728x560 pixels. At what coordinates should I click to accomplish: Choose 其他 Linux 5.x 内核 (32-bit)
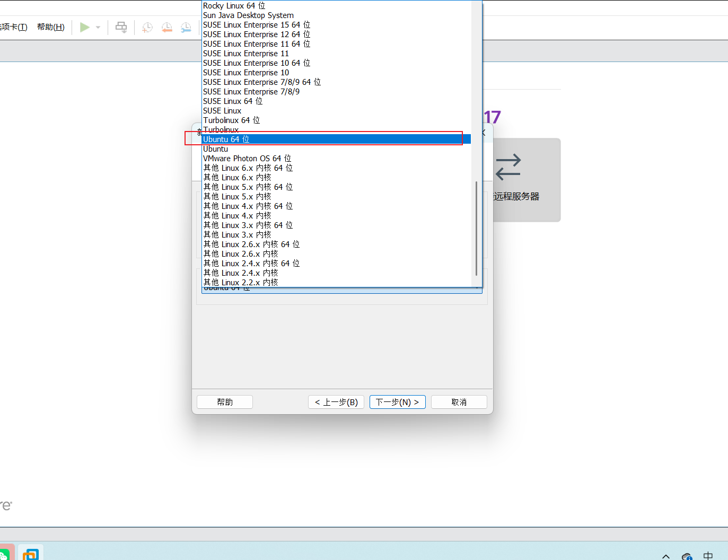pyautogui.click(x=336, y=197)
